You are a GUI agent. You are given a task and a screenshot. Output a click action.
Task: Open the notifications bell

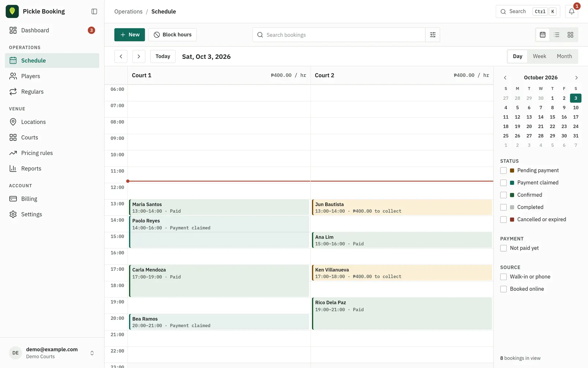571,11
